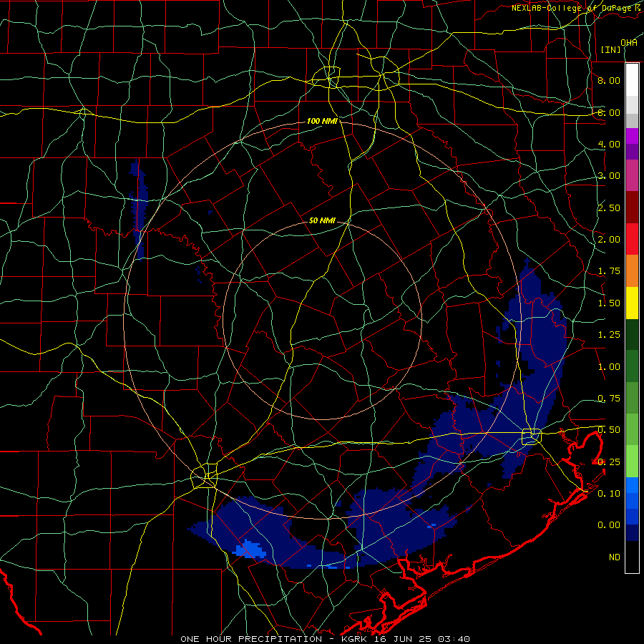This screenshot has height=644, width=644.
Task: Click the 1.50 legend value
Action: 609,303
